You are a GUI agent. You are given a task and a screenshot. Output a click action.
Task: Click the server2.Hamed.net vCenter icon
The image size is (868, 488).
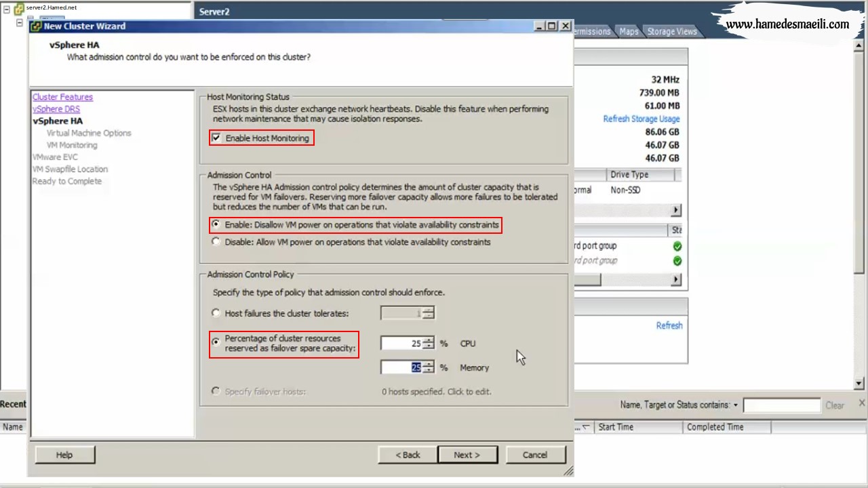click(19, 9)
